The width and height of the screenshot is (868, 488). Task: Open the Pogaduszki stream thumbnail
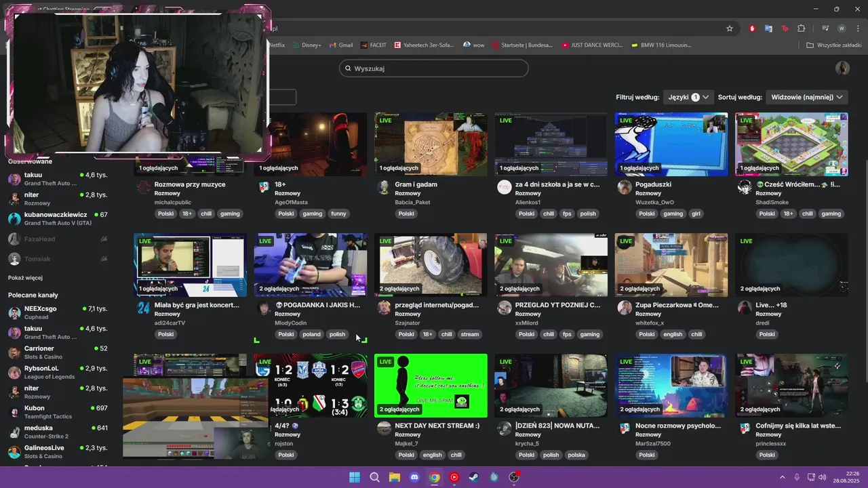pos(671,144)
